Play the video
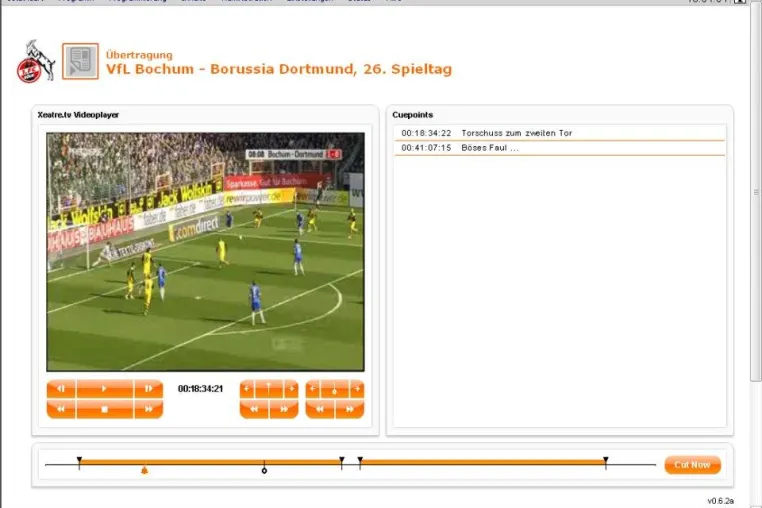 click(104, 388)
